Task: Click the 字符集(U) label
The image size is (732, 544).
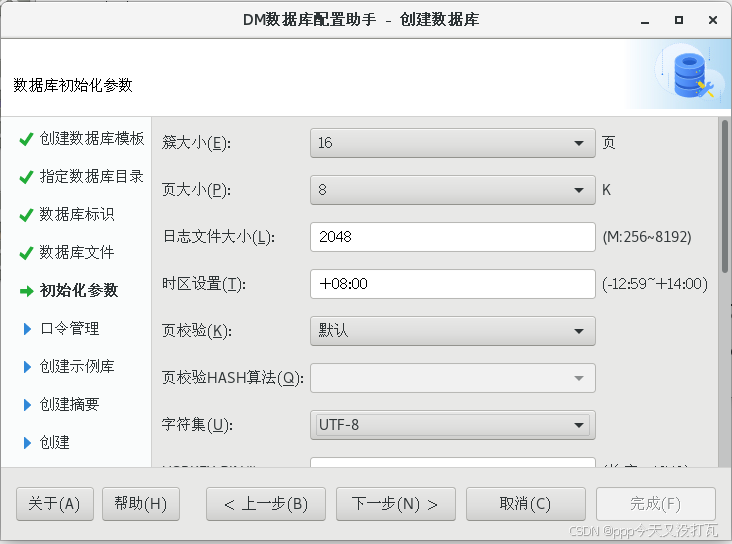Action: [x=197, y=425]
